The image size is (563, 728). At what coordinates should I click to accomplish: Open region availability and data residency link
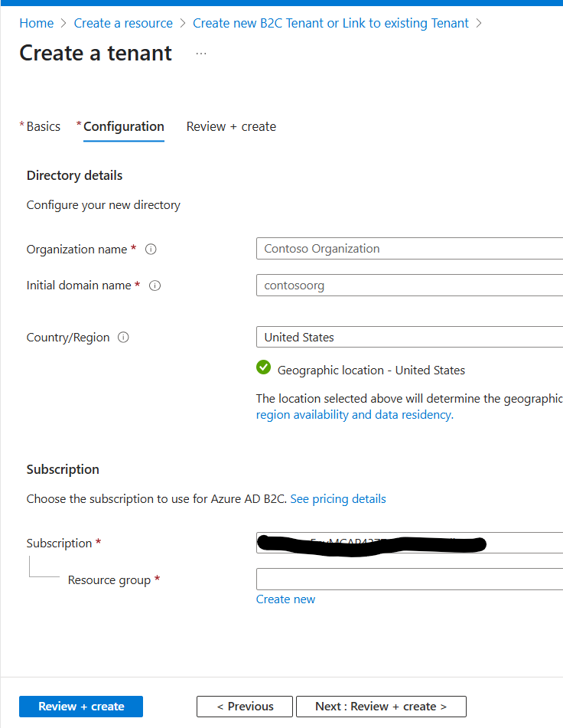355,415
